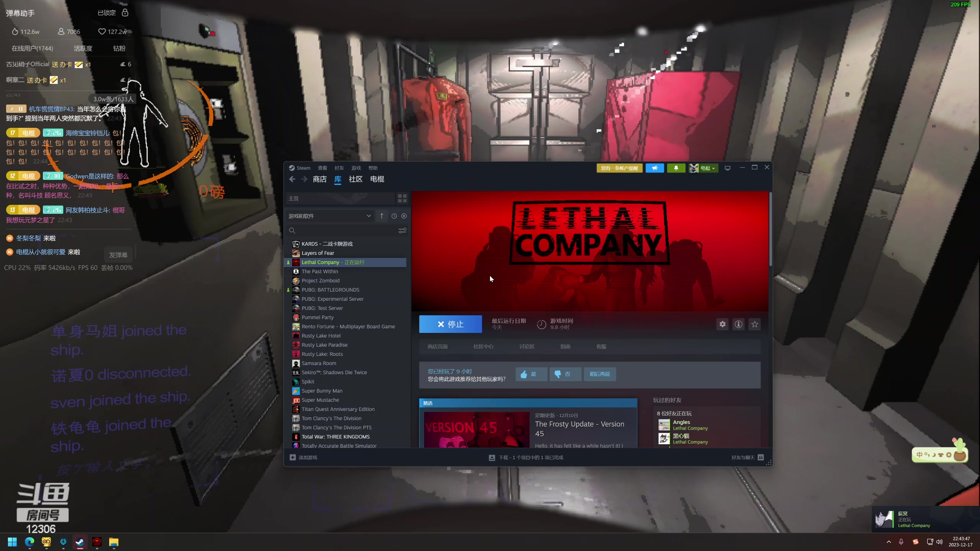This screenshot has height=551, width=980.
Task: Toggle library grid view icon
Action: [402, 198]
